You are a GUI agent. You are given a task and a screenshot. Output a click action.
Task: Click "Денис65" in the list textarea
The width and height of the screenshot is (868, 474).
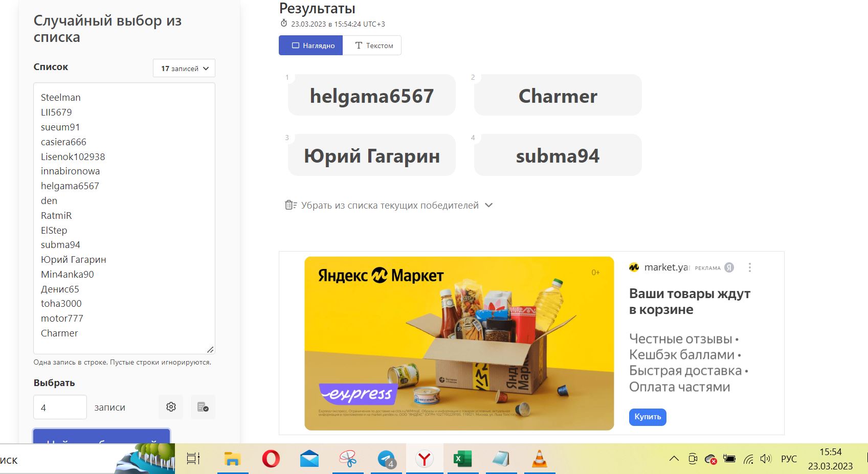click(60, 289)
